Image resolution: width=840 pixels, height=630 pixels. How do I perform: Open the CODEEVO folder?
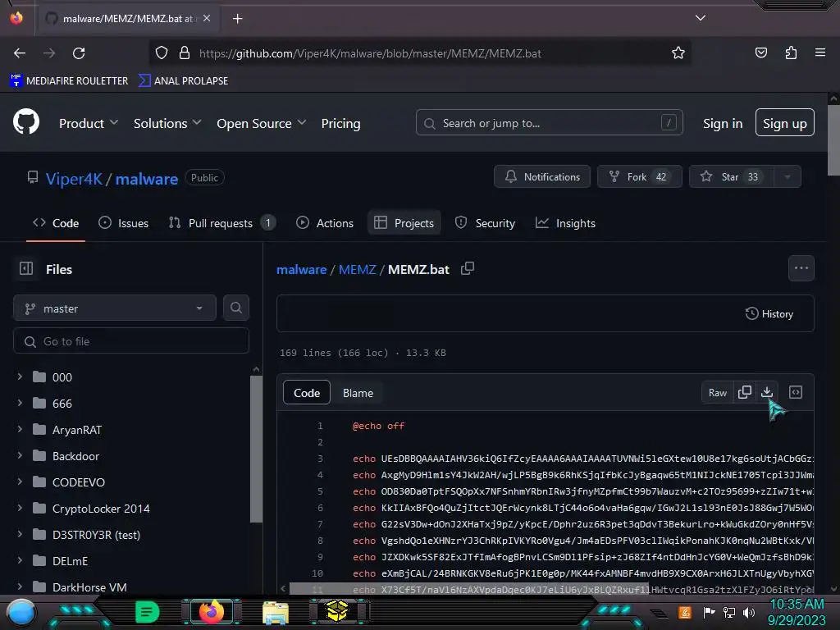click(x=79, y=482)
